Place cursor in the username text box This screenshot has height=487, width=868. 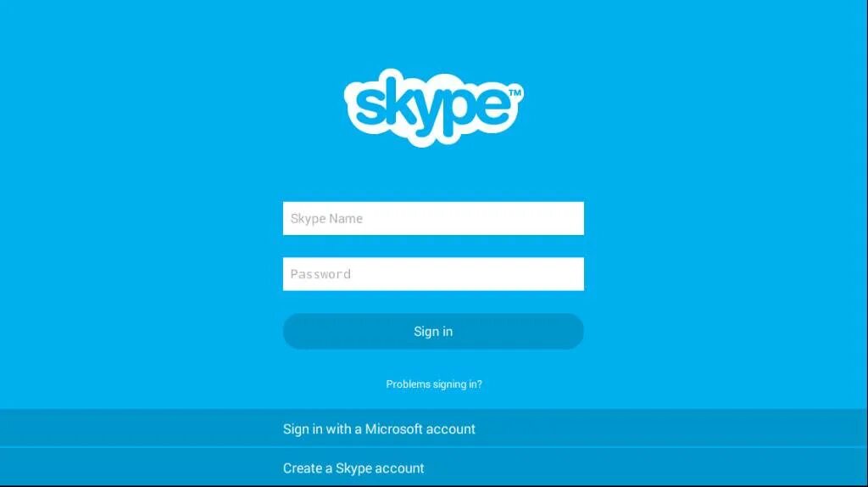(433, 218)
